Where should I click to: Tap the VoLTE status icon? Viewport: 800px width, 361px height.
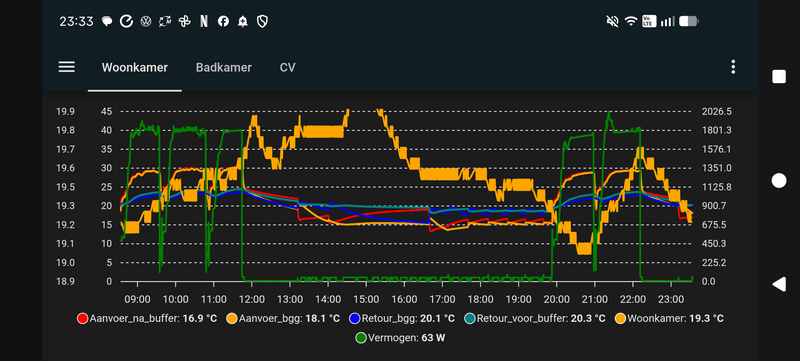pos(649,21)
